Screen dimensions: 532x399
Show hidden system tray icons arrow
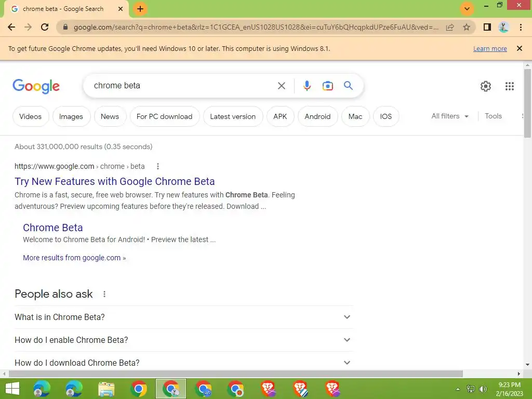click(x=458, y=389)
